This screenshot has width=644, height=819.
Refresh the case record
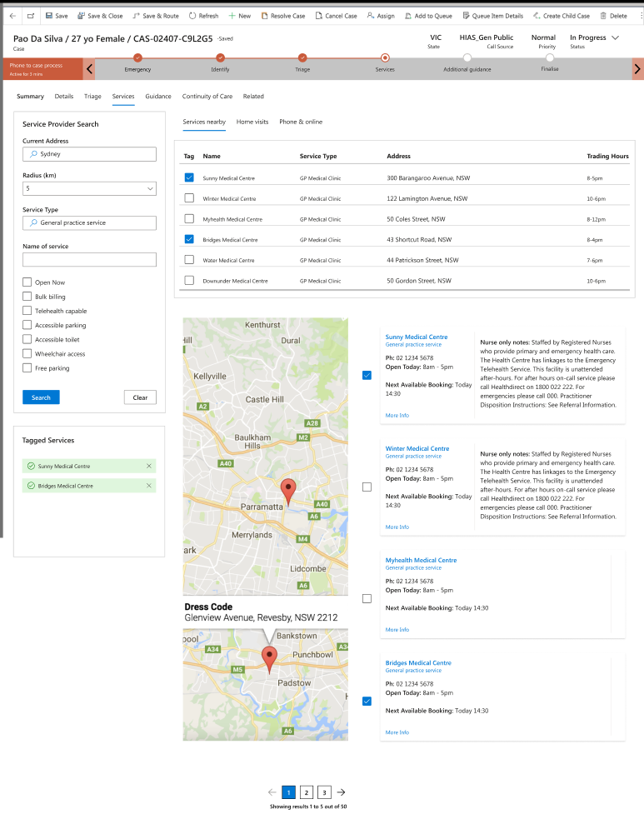[x=203, y=16]
